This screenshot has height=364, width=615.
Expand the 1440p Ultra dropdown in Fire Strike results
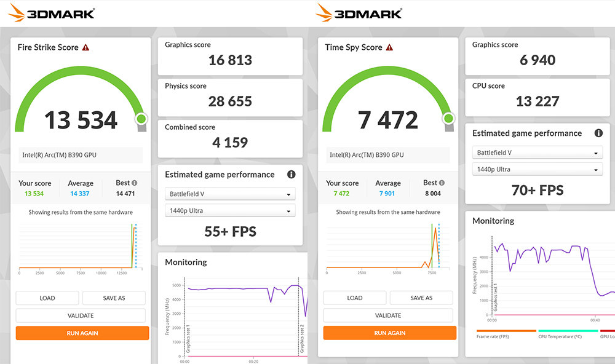coord(230,211)
